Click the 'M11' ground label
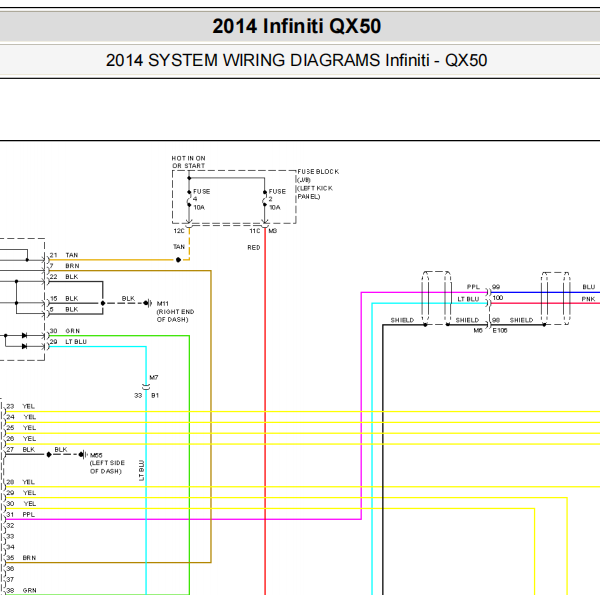This screenshot has width=600, height=595. click(x=163, y=303)
